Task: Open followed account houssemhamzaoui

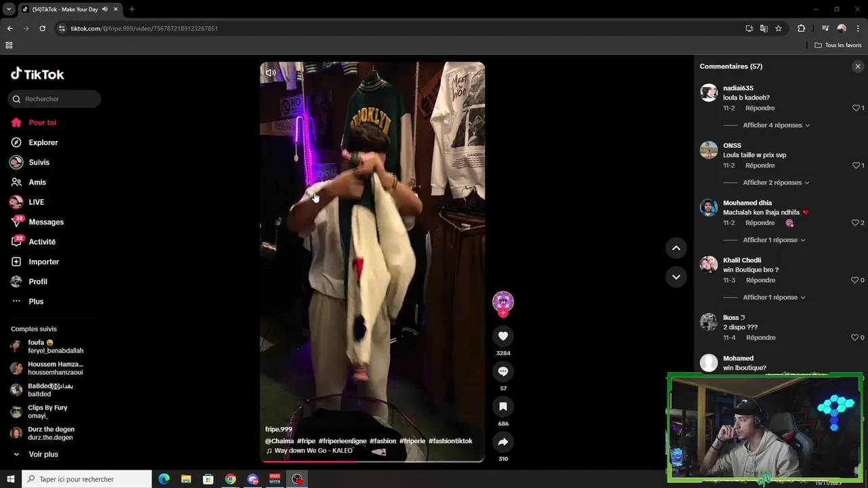Action: coord(47,368)
